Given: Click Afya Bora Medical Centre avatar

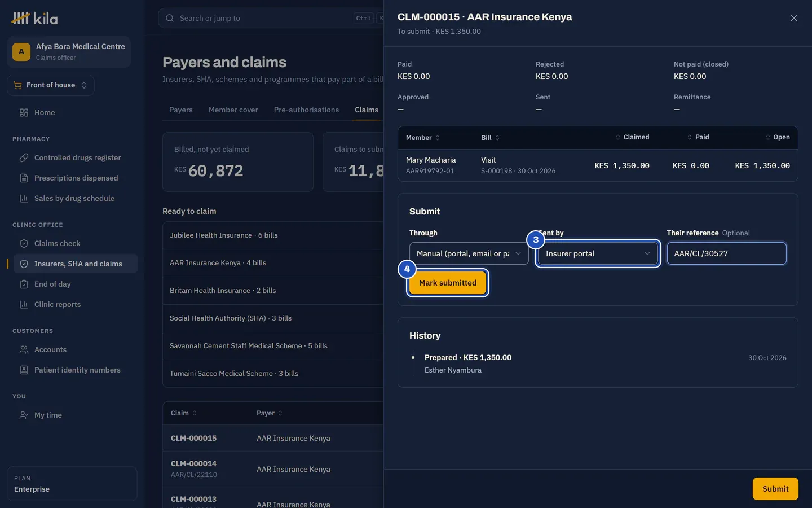Looking at the screenshot, I should (21, 52).
